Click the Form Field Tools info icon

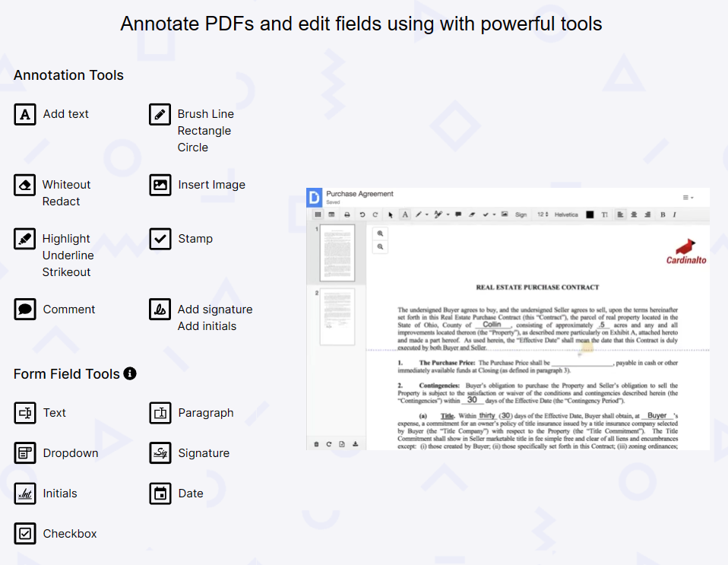click(x=130, y=373)
